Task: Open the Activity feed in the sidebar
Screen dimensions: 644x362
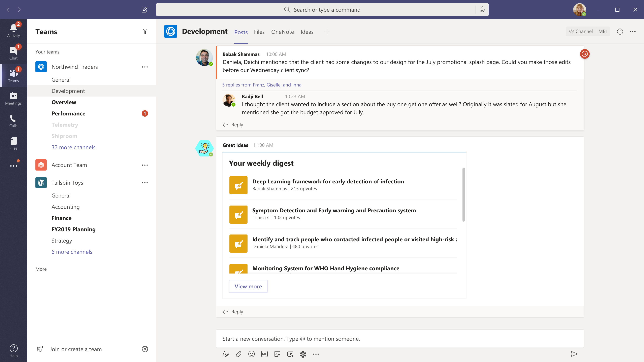Action: [13, 31]
